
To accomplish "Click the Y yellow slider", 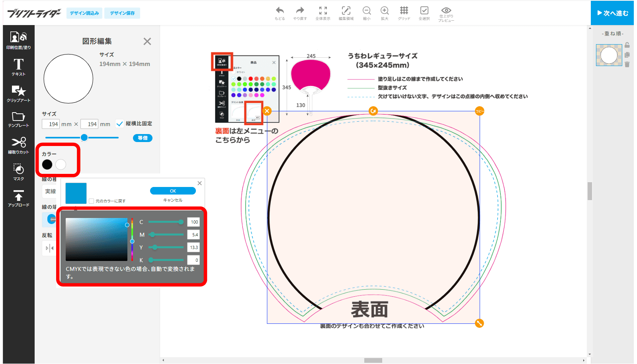I will point(166,247).
